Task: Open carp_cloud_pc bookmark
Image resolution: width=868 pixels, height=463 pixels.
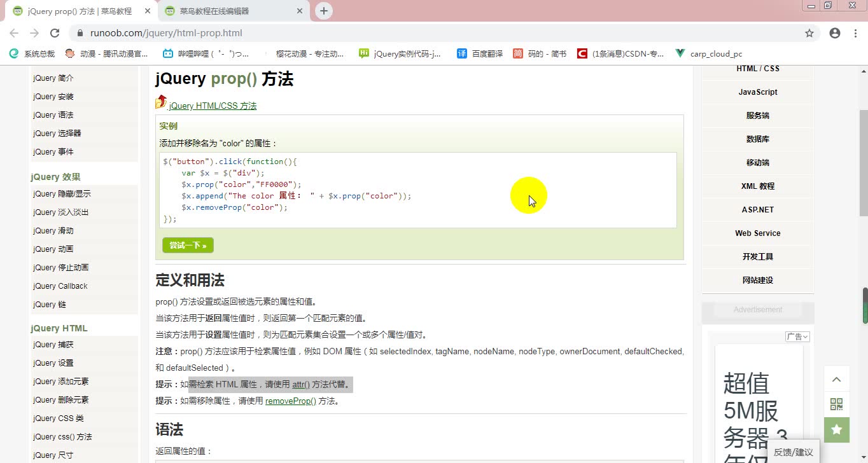Action: [709, 54]
